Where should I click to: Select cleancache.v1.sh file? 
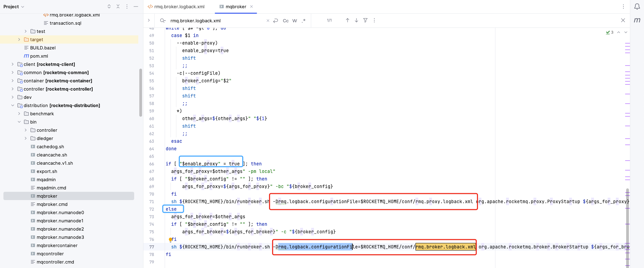[x=55, y=163]
